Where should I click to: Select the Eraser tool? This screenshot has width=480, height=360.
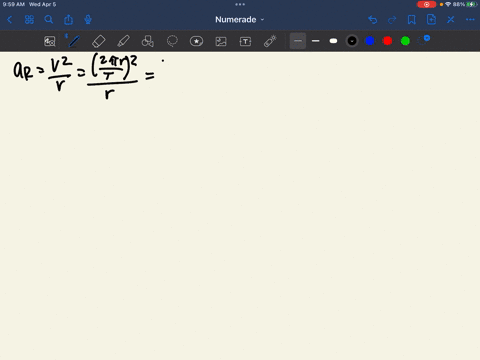click(x=99, y=41)
